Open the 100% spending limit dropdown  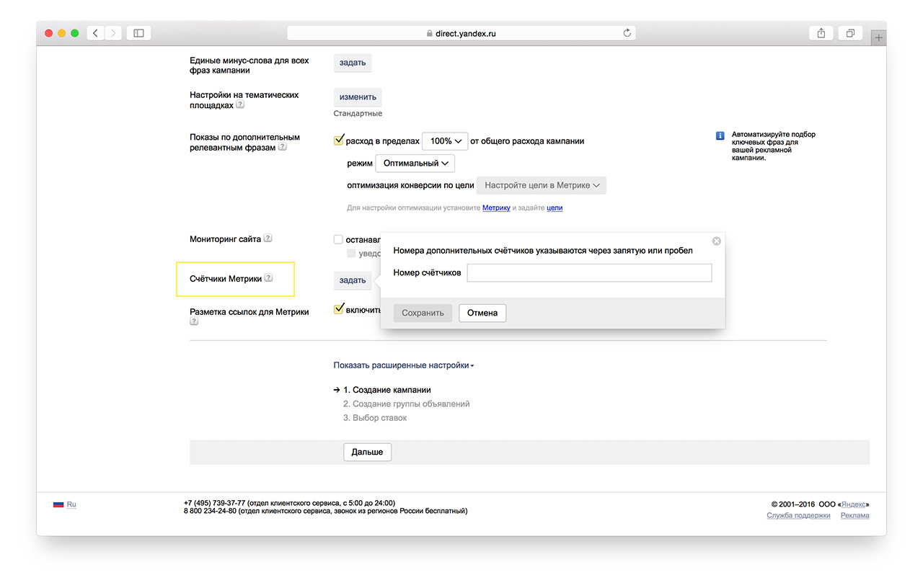[445, 141]
